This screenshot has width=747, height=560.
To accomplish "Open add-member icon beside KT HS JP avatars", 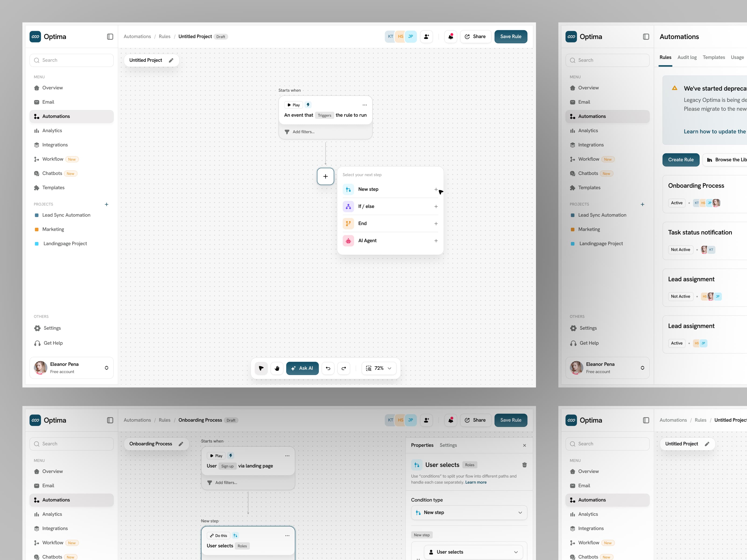I will click(426, 36).
